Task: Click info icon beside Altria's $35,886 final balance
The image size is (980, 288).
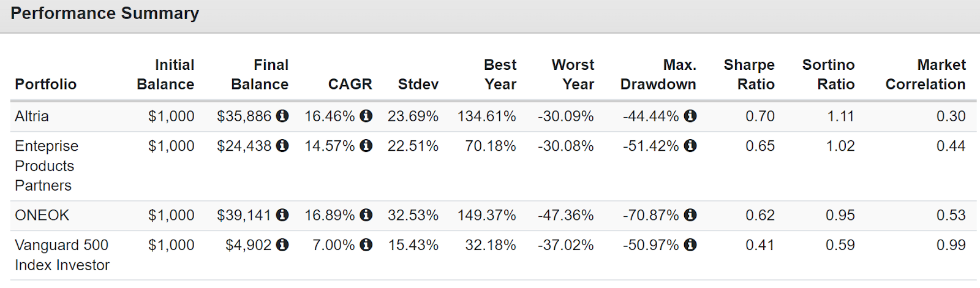Action: [282, 116]
